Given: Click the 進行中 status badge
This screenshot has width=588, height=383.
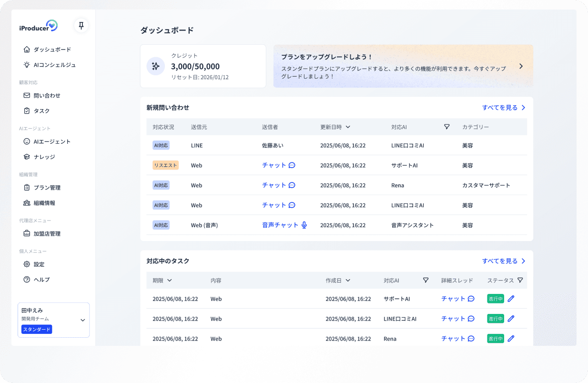Looking at the screenshot, I should click(x=495, y=298).
